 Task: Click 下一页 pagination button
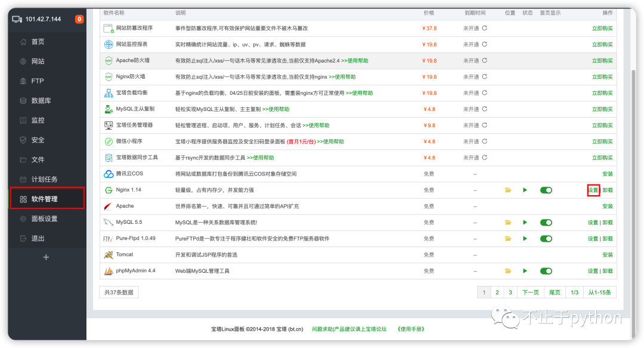pyautogui.click(x=530, y=292)
